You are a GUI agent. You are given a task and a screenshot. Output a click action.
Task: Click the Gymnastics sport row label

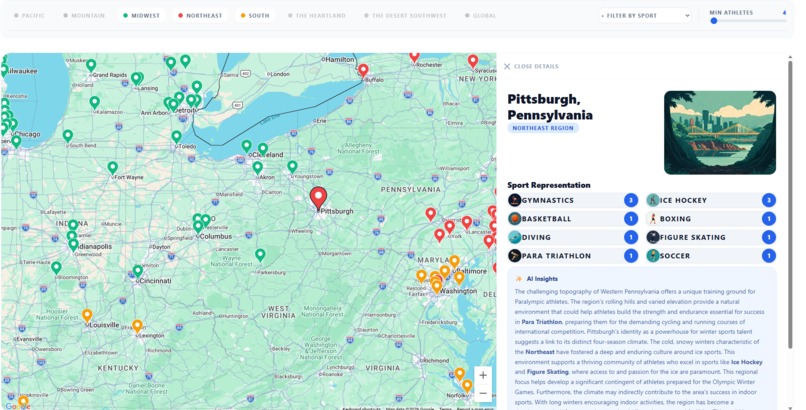(547, 200)
